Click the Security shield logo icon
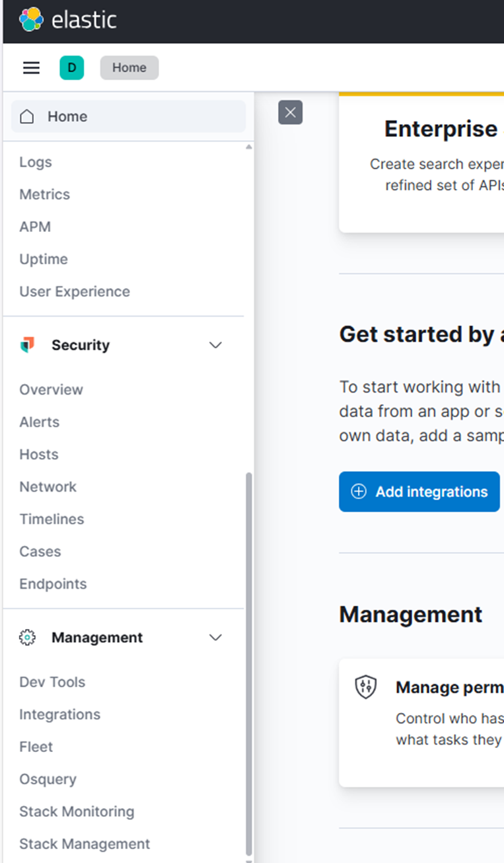504x863 pixels. tap(27, 345)
